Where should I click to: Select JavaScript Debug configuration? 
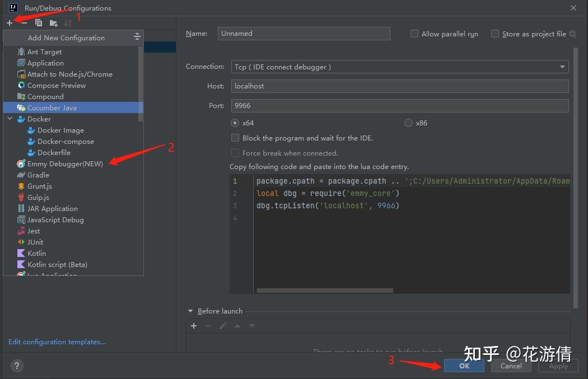pyautogui.click(x=73, y=220)
